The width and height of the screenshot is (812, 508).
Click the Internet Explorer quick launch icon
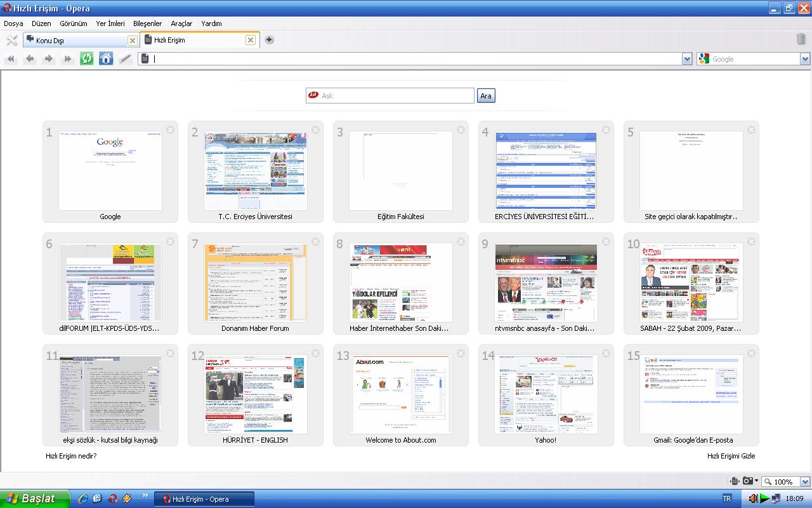coord(83,498)
